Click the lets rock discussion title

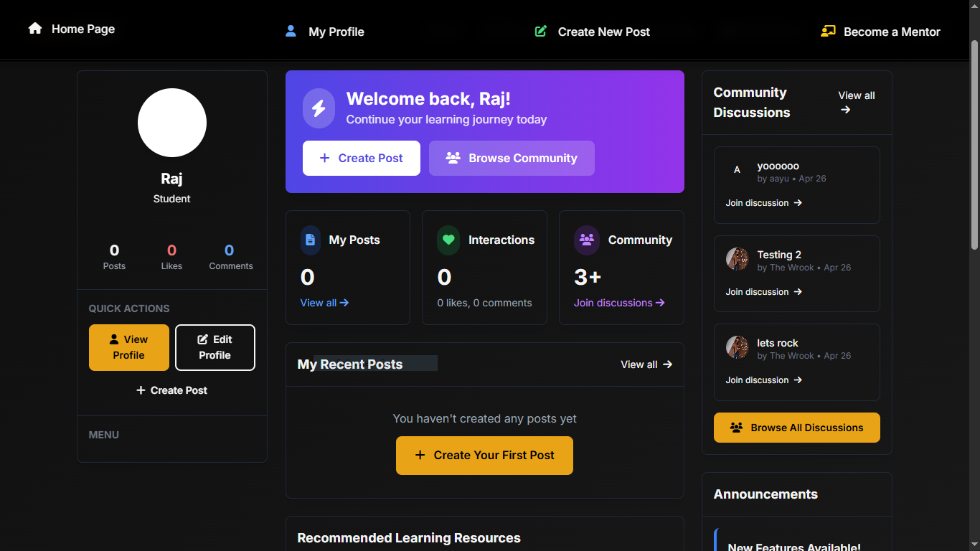pos(778,343)
